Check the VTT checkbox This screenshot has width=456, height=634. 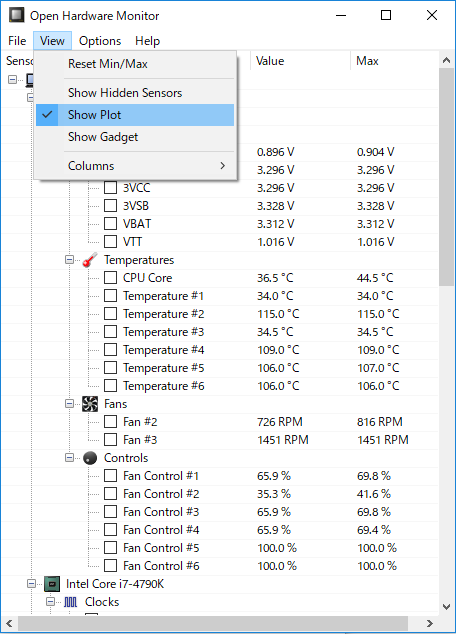110,242
